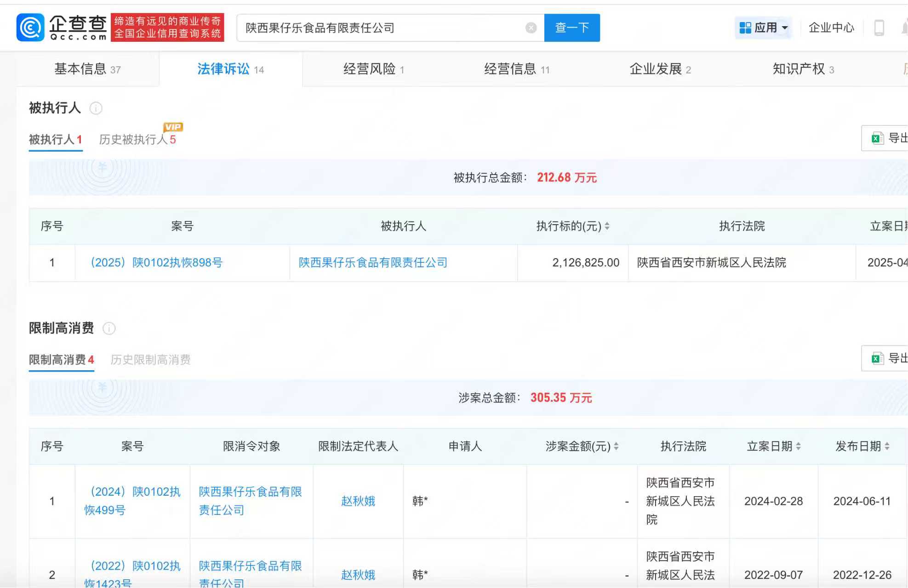
Task: Click 申请人 韩* in row 1
Action: pos(420,501)
